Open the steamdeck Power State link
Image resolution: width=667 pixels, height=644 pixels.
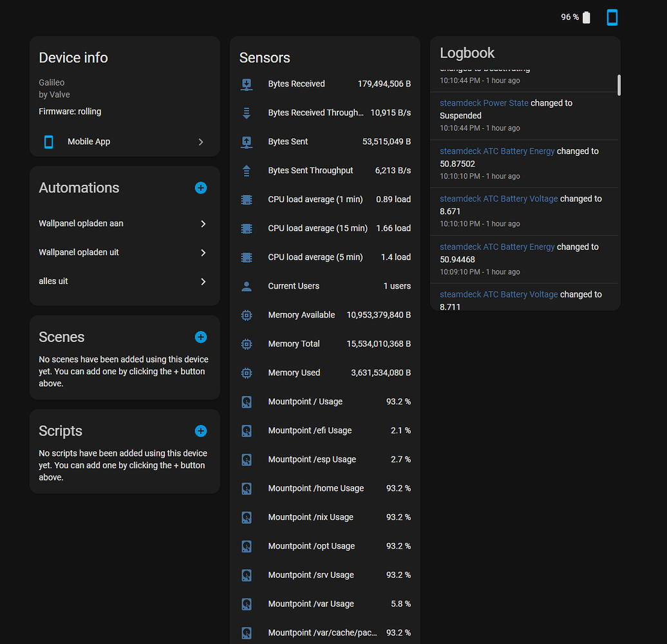tap(484, 102)
